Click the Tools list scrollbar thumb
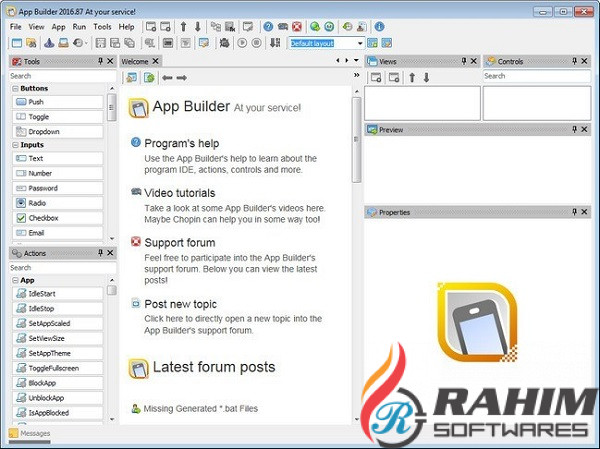The height and width of the screenshot is (449, 600). [112, 108]
